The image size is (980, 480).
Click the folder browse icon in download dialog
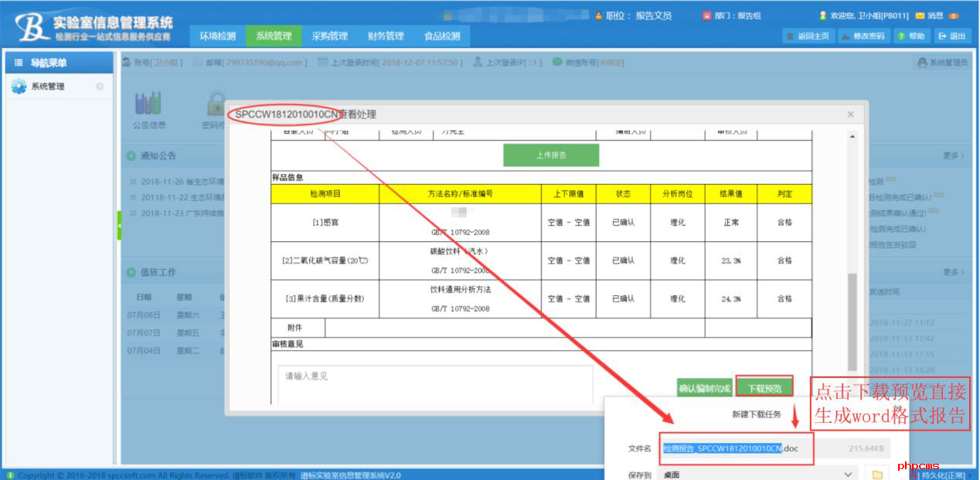pyautogui.click(x=876, y=474)
